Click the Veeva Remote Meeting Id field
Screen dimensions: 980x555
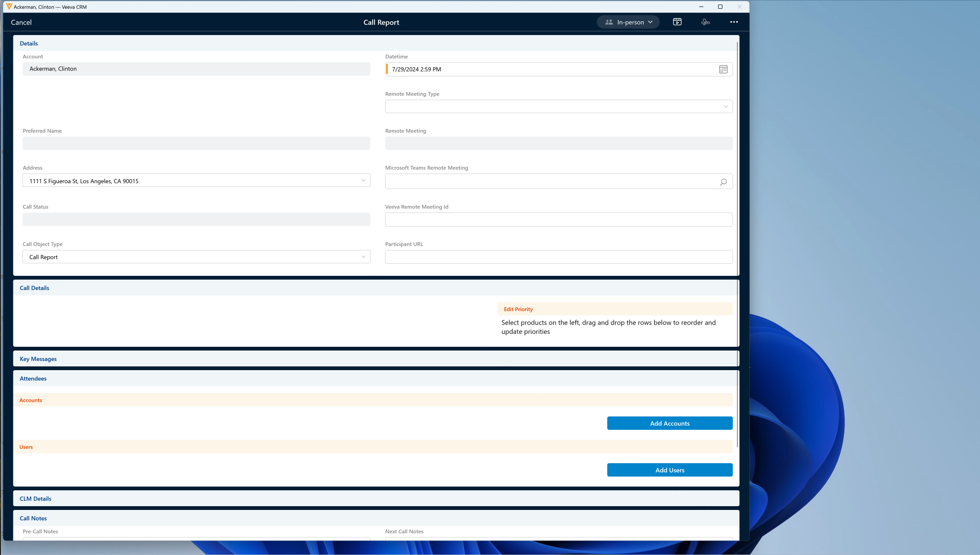point(559,219)
